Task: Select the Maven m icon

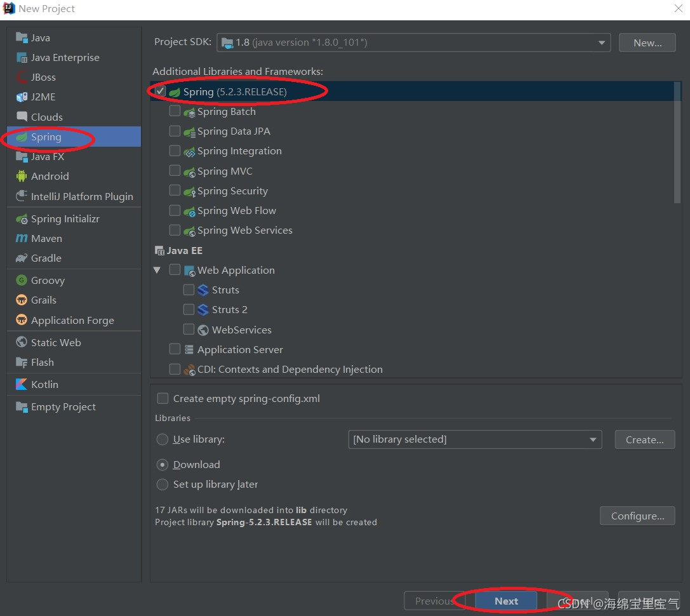Action: (x=22, y=238)
